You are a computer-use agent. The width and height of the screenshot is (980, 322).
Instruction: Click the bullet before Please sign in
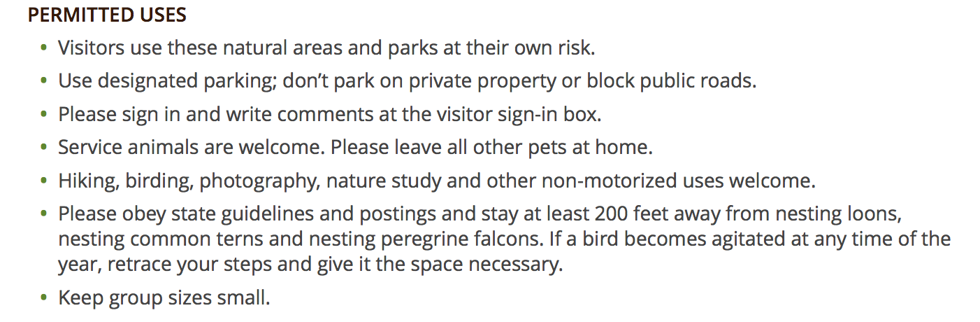coord(45,115)
